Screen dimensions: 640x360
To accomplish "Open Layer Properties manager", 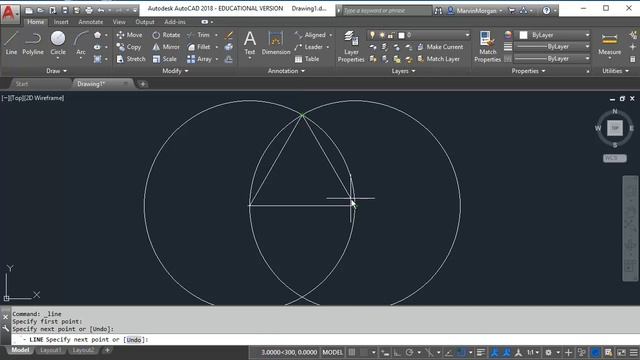I will click(351, 47).
